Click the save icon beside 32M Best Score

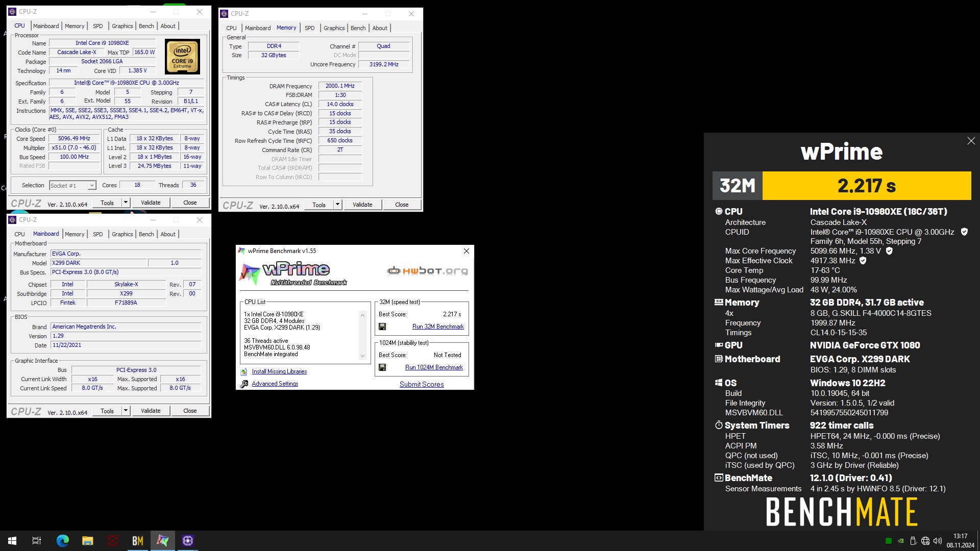pos(382,327)
